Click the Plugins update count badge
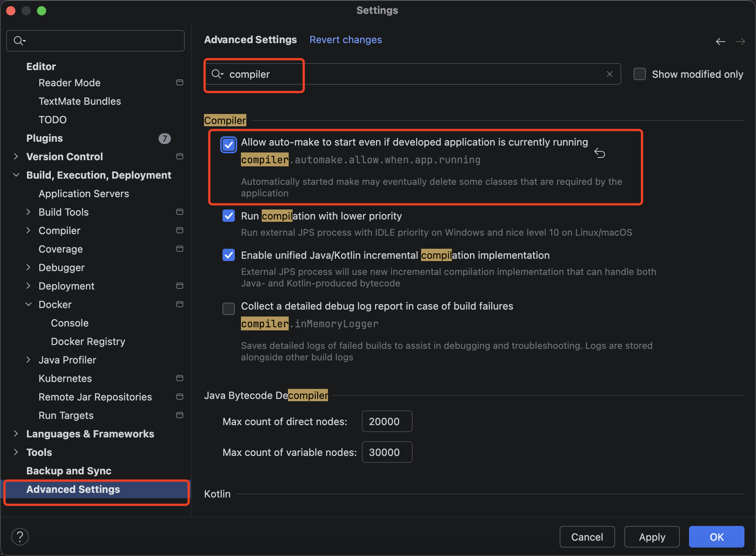Screen dimensions: 756x556 coord(164,138)
